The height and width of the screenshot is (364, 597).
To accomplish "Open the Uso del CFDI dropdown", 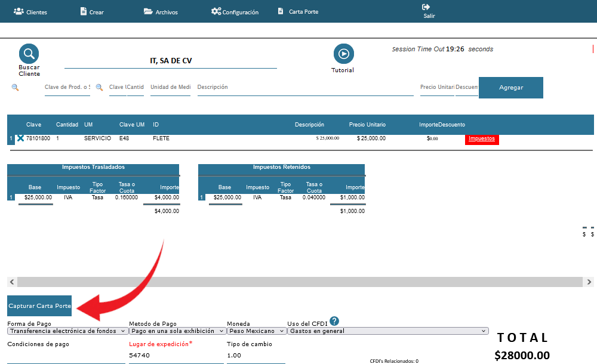I will [x=387, y=331].
